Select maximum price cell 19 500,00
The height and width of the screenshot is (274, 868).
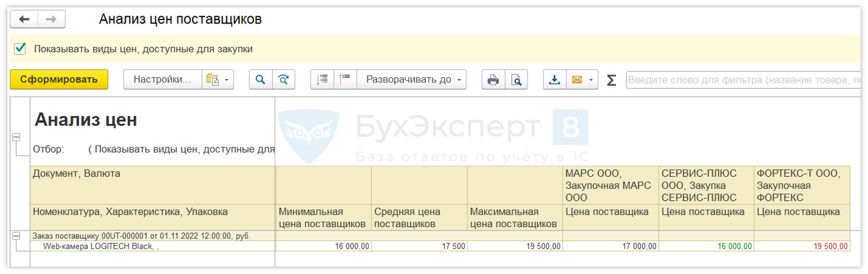(515, 246)
